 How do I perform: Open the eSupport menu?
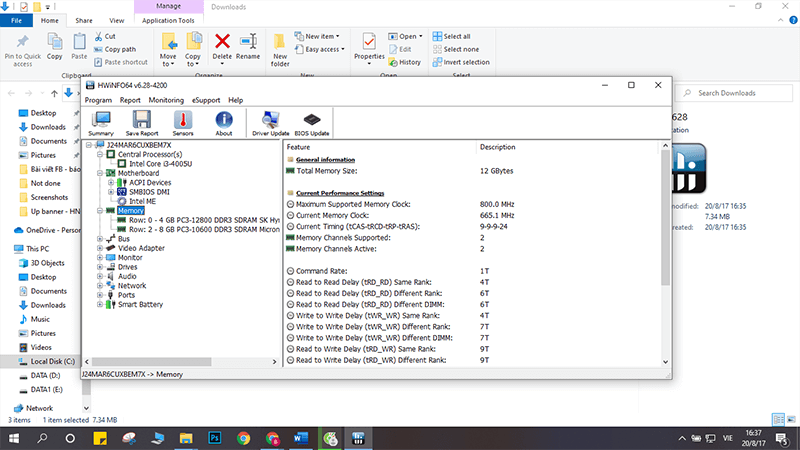[x=206, y=100]
